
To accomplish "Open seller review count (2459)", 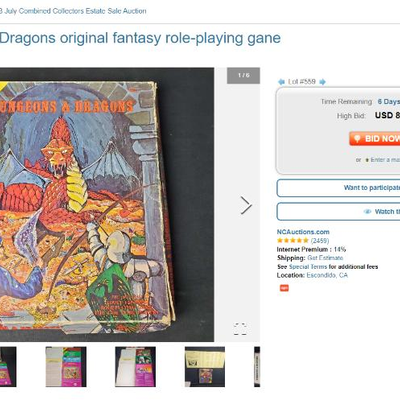I will tap(320, 241).
